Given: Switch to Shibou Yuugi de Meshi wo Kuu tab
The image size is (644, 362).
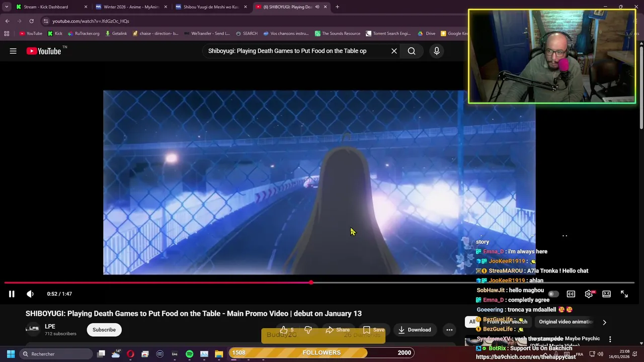Looking at the screenshot, I should click(x=211, y=7).
